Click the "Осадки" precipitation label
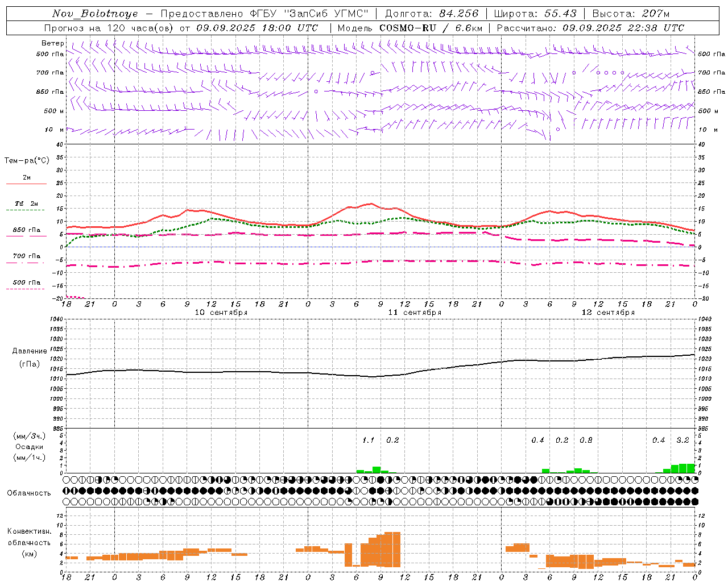 (30, 447)
